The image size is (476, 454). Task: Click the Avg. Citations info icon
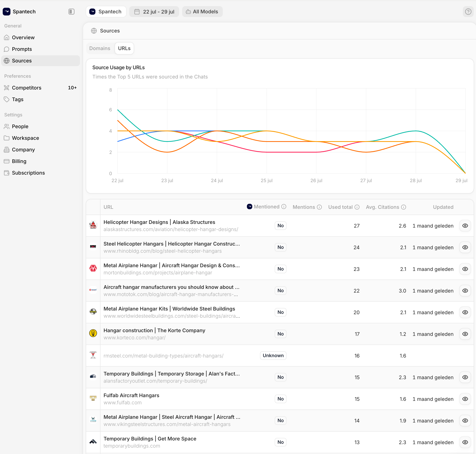tap(404, 207)
